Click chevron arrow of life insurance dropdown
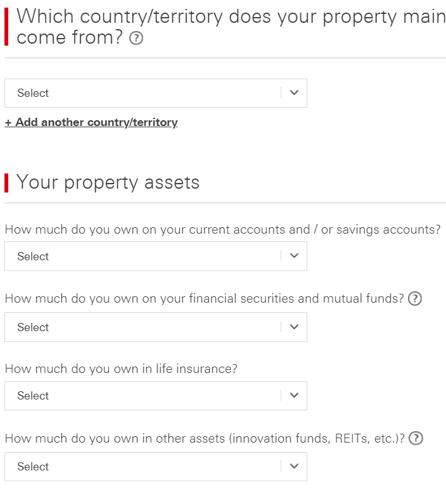This screenshot has height=504, width=446. point(294,395)
